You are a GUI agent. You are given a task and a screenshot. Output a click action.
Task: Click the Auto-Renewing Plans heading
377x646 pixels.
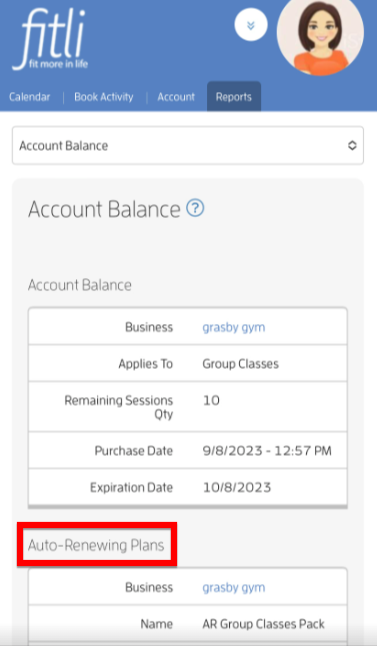(96, 545)
